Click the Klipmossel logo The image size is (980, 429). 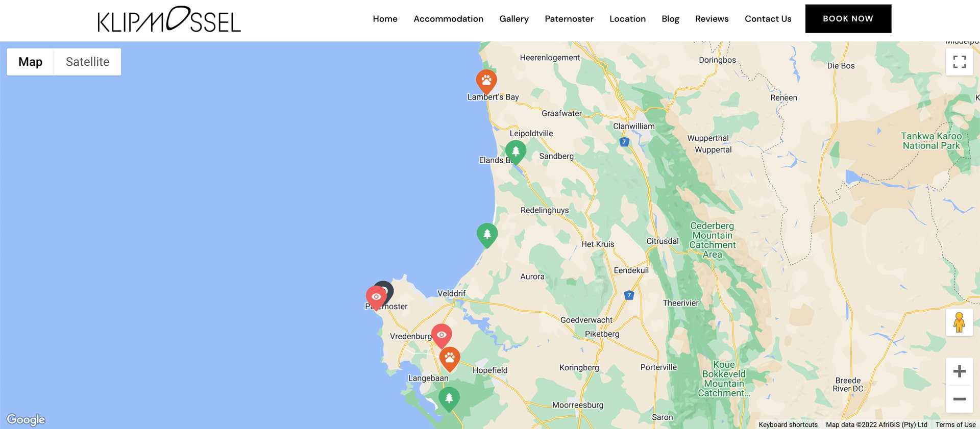pyautogui.click(x=169, y=20)
